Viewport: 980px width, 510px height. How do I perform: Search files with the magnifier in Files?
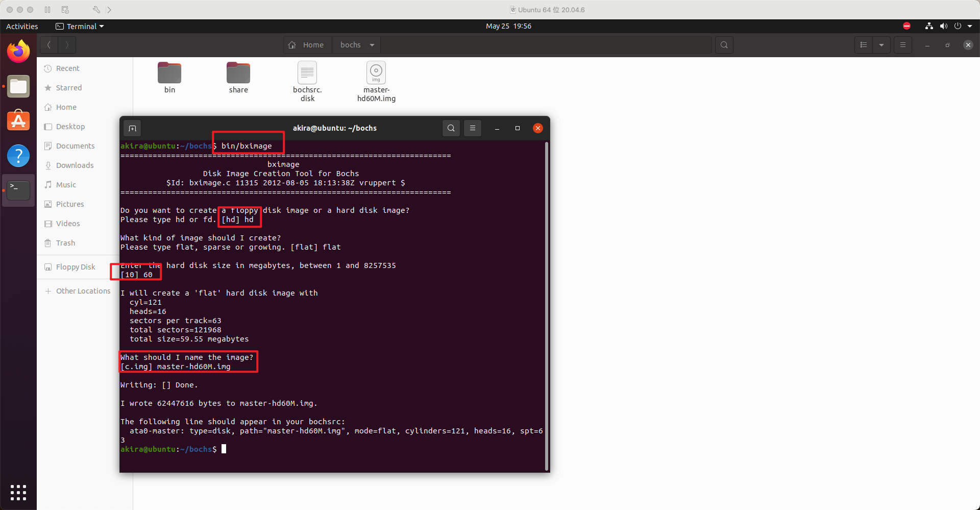pyautogui.click(x=724, y=45)
